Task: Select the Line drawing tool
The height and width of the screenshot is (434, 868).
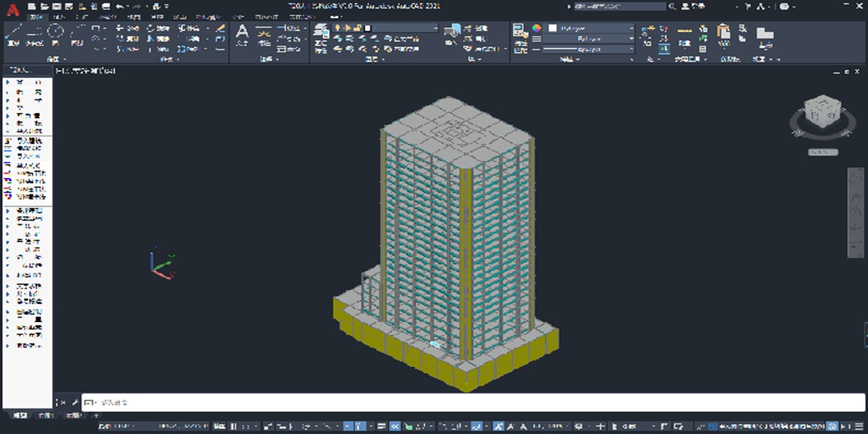Action: pyautogui.click(x=13, y=35)
